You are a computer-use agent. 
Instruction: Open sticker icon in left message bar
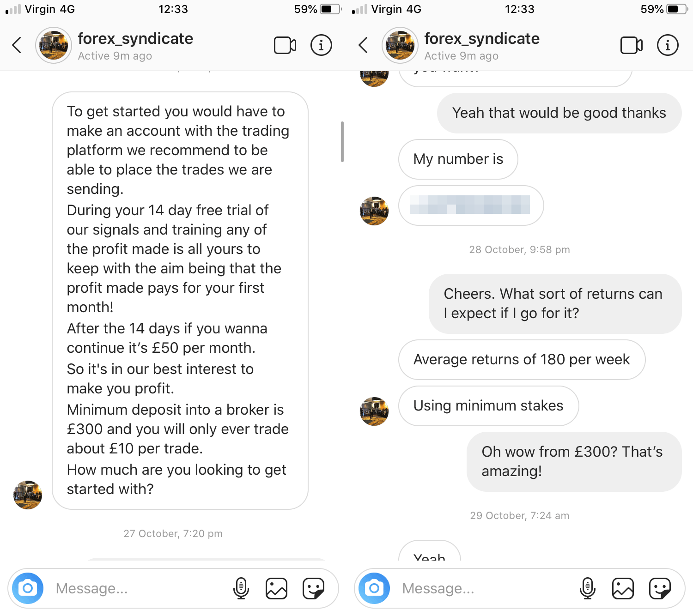313,588
